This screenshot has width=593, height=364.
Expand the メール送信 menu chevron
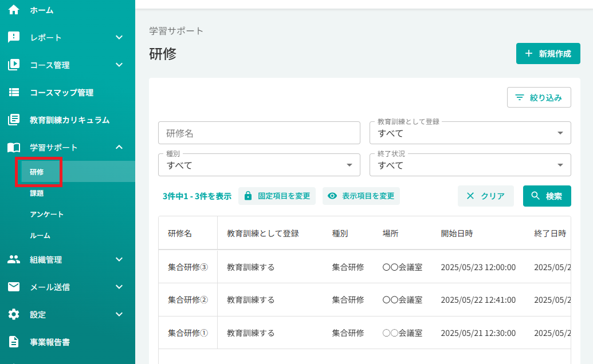point(119,287)
